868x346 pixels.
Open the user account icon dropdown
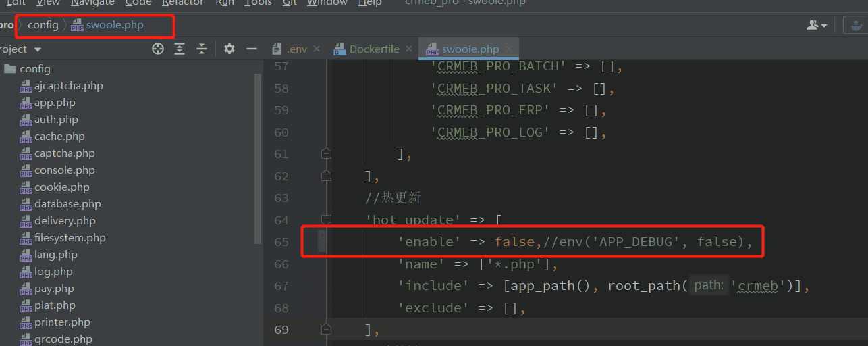point(817,26)
